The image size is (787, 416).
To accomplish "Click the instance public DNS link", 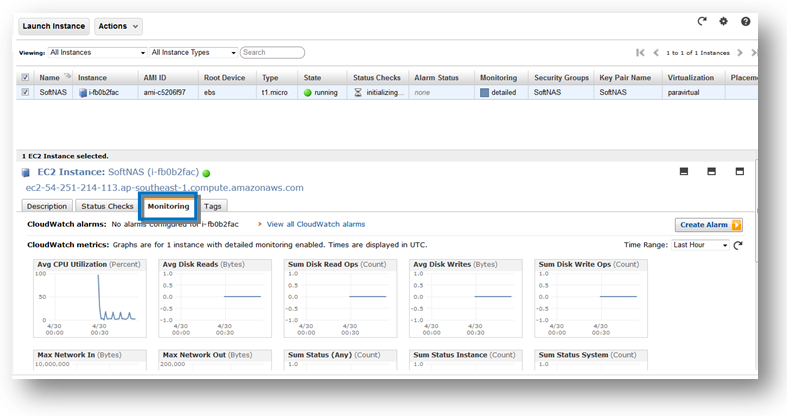I will click(x=165, y=188).
